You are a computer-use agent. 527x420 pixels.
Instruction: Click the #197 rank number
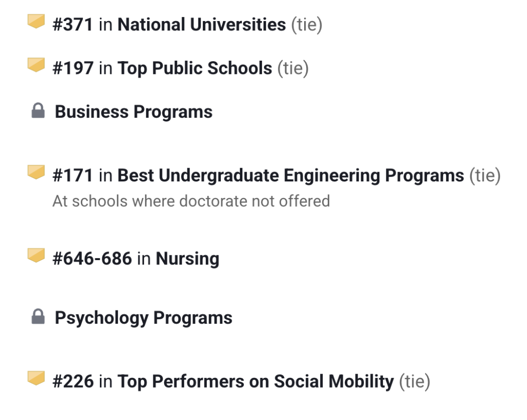[73, 68]
